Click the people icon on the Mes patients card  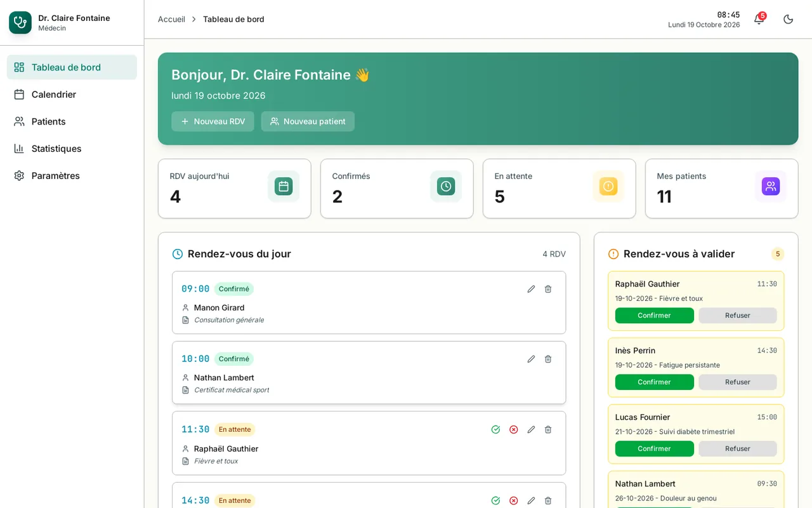coord(771,186)
